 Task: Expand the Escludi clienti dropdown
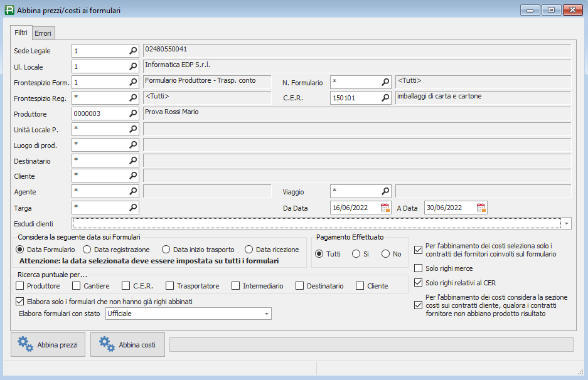[567, 223]
